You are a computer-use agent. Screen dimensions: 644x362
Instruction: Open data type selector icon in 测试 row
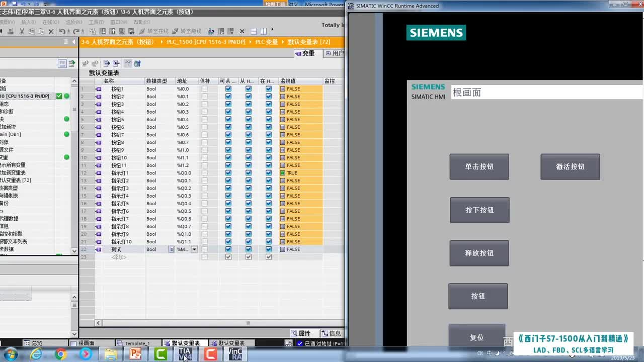click(x=172, y=249)
